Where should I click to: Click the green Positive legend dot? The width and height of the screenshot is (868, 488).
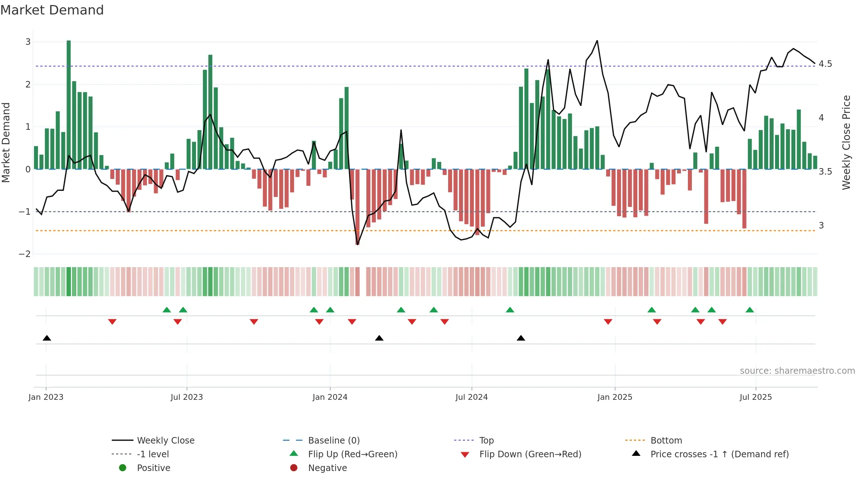[123, 468]
